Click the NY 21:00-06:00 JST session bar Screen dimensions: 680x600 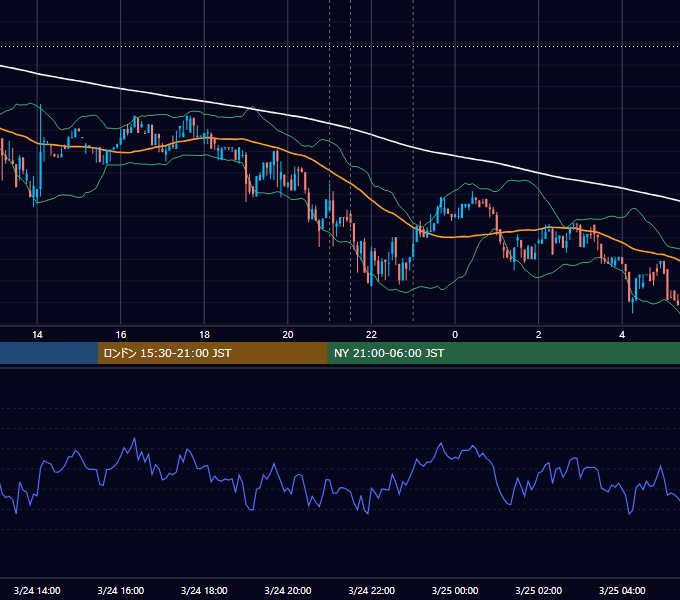(503, 353)
